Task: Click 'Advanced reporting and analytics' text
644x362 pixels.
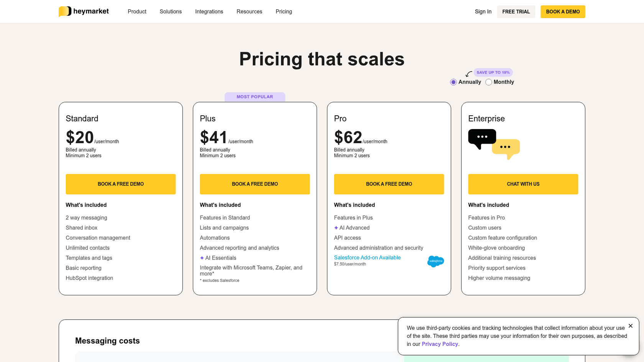Action: click(x=240, y=248)
